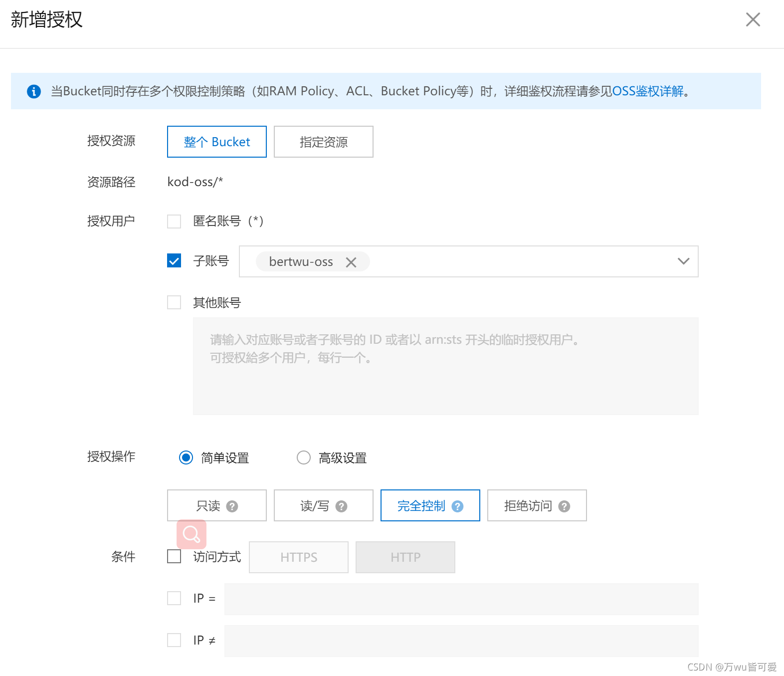The image size is (784, 676).
Task: Tick the 匿名账号 (*) checkbox
Action: point(174,221)
